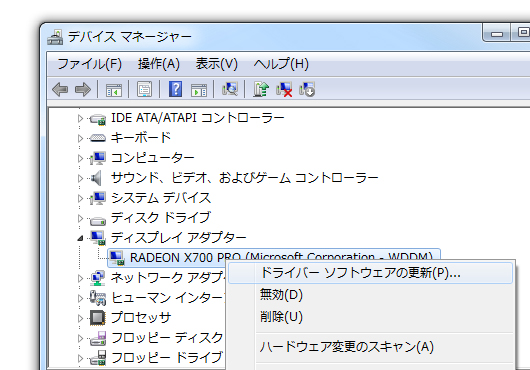Expand the ネットワーク アダプター node
This screenshot has height=370, width=530.
(80, 278)
